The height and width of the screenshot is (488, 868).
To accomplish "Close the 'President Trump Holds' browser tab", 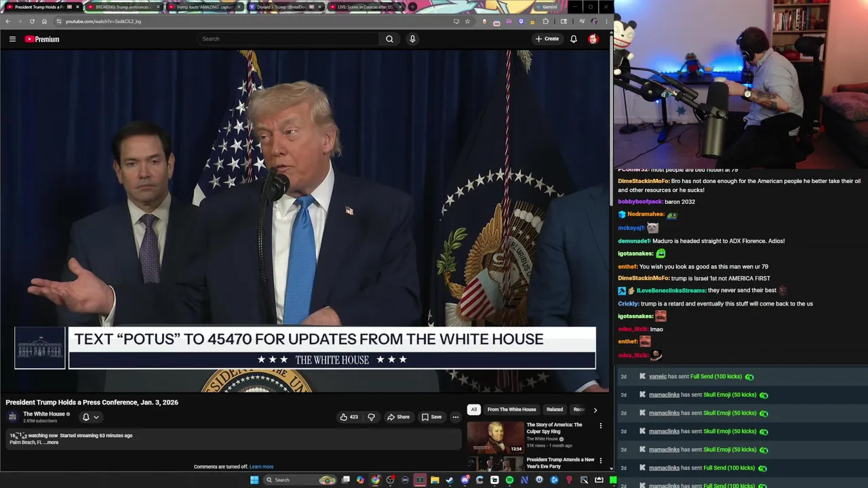I will click(77, 7).
